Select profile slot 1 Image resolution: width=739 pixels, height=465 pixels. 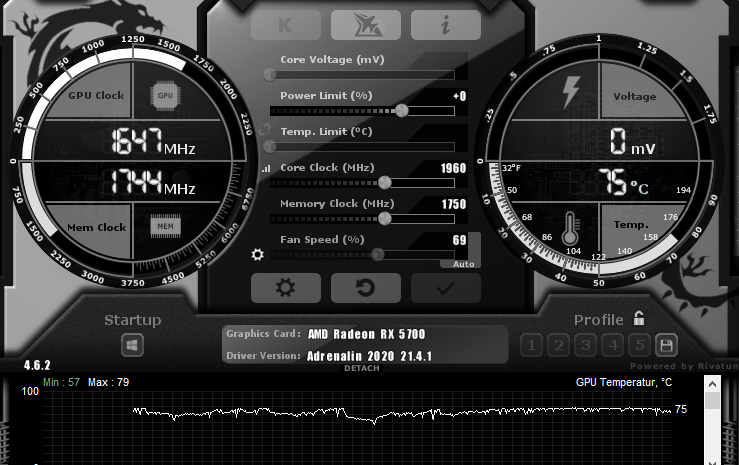click(532, 346)
